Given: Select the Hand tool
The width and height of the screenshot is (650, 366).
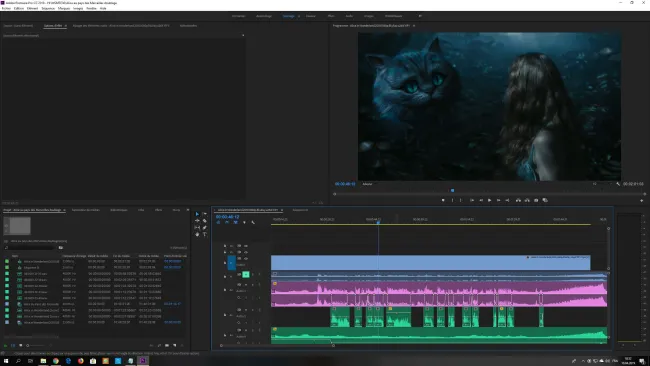Looking at the screenshot, I should click(x=197, y=234).
